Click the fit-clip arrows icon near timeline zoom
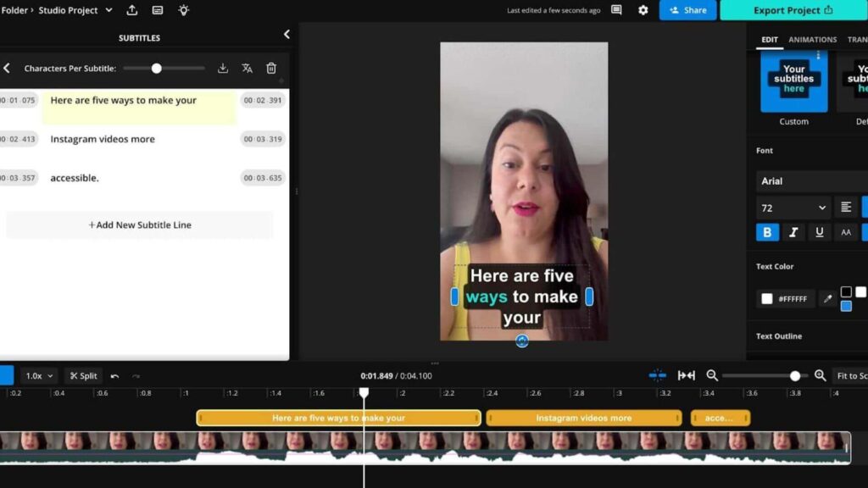The image size is (868, 488). pos(686,374)
